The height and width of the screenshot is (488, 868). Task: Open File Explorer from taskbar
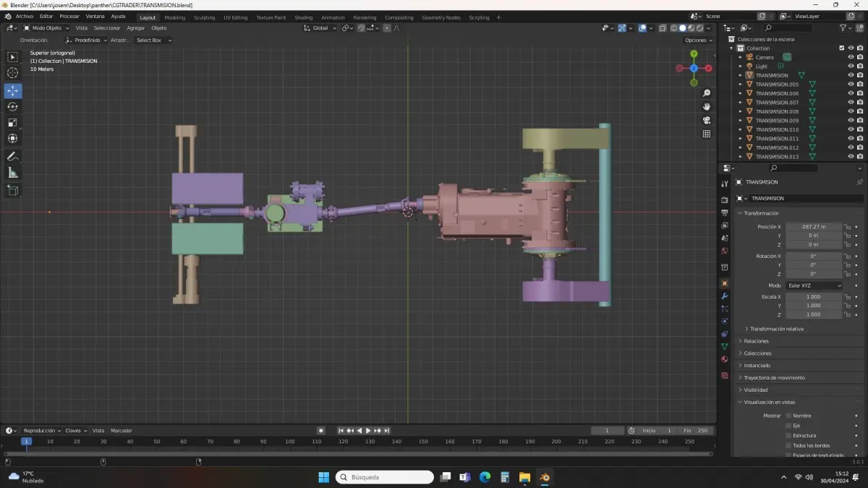[524, 477]
